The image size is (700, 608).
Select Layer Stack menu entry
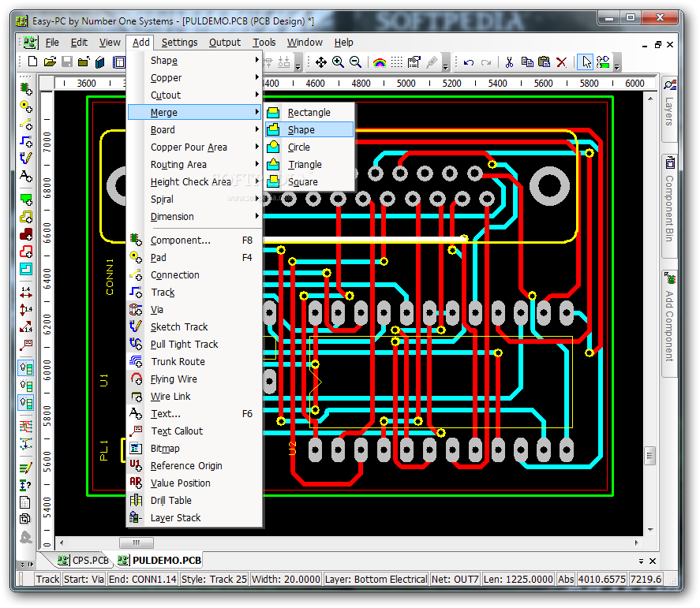pos(194,518)
